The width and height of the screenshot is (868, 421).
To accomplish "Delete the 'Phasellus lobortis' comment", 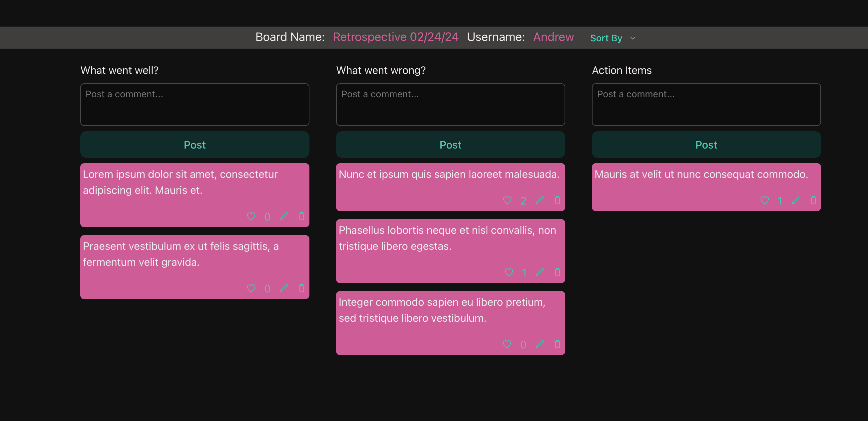I will click(x=557, y=272).
